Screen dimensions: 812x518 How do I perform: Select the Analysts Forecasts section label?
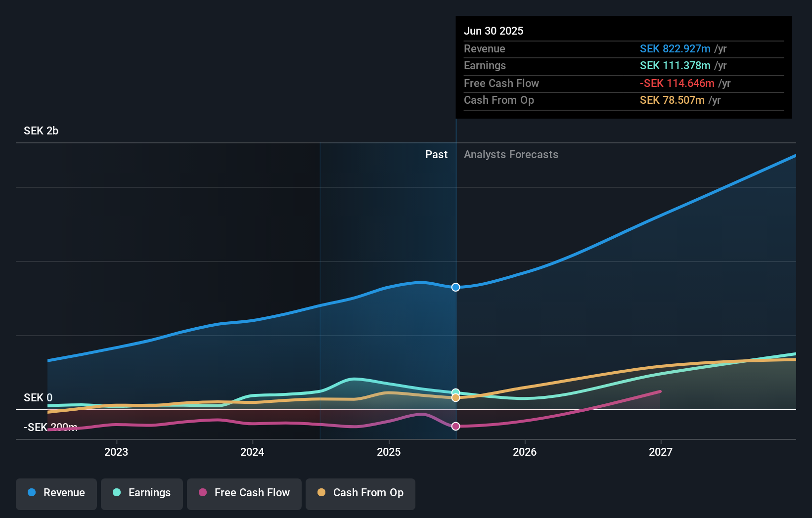pyautogui.click(x=511, y=155)
